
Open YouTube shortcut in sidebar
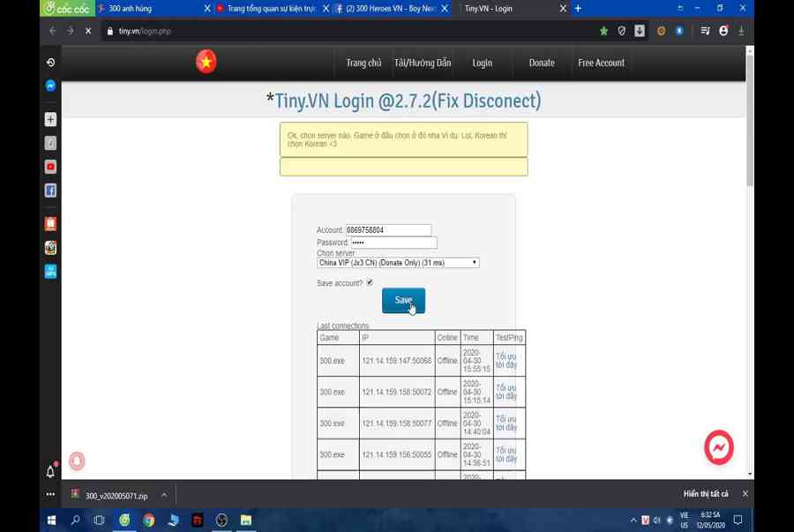[x=50, y=167]
